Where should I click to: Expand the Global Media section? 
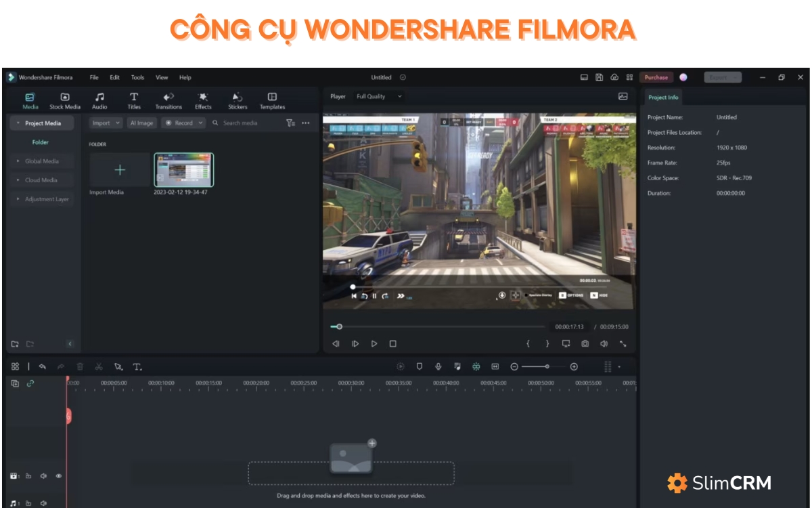(18, 161)
